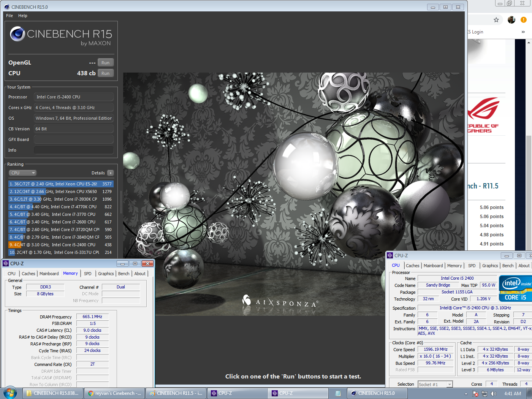The image size is (532, 399).
Task: Switch to CINEBENCH R15.0 taskbar item
Action: click(377, 393)
